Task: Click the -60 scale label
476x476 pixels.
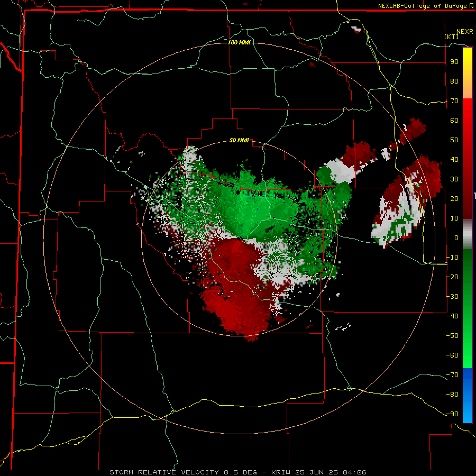Action: click(x=452, y=355)
